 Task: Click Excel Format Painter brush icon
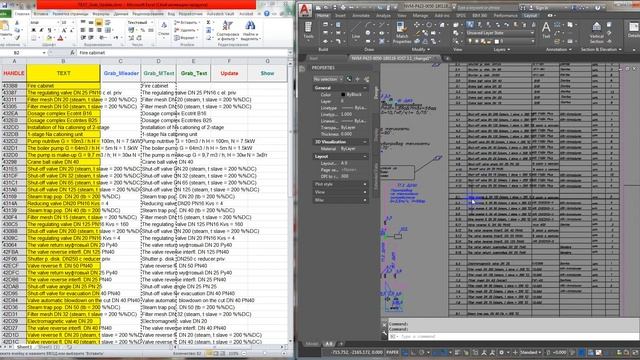pyautogui.click(x=18, y=38)
